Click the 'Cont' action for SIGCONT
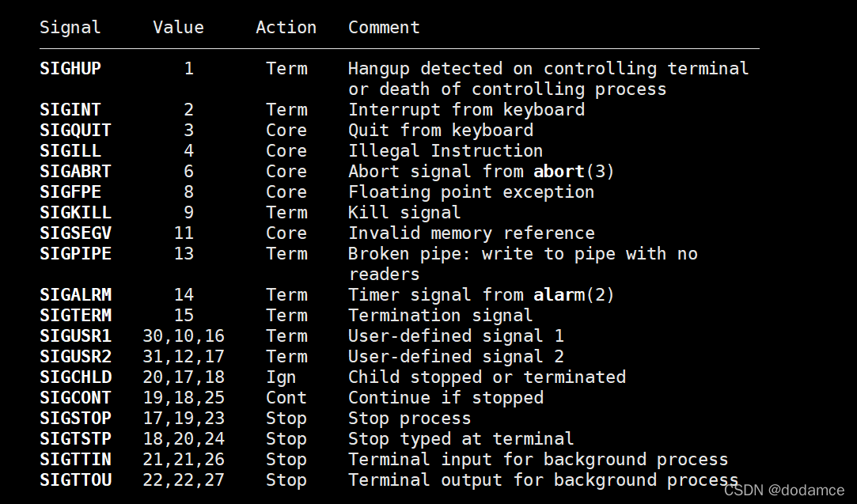This screenshot has width=857, height=504. tap(286, 397)
